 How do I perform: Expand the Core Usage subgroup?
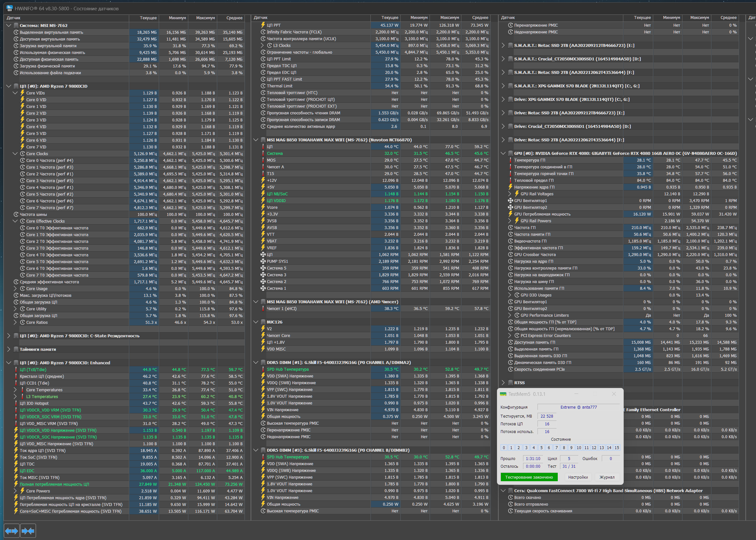[x=15, y=288]
